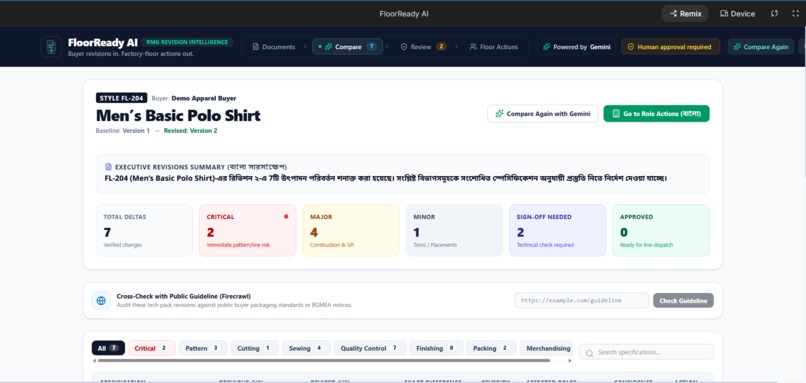Click the fullscreen icon in top bar
Viewport: 806px width, 383px height.
click(795, 14)
